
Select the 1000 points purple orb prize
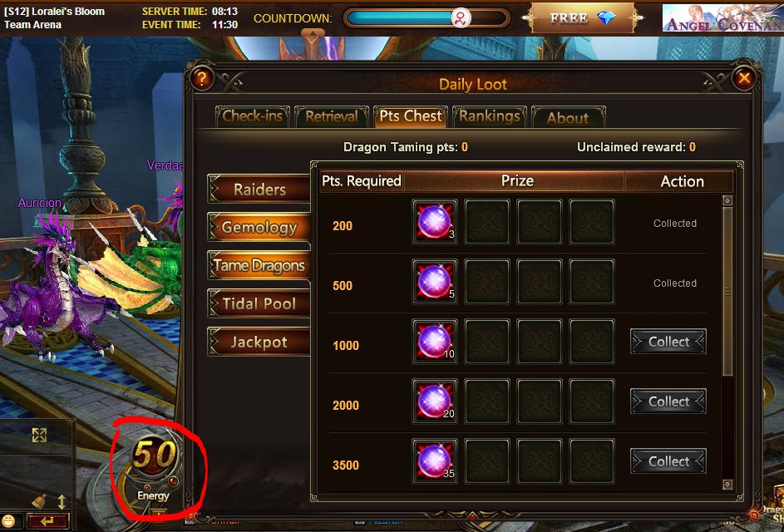point(435,342)
